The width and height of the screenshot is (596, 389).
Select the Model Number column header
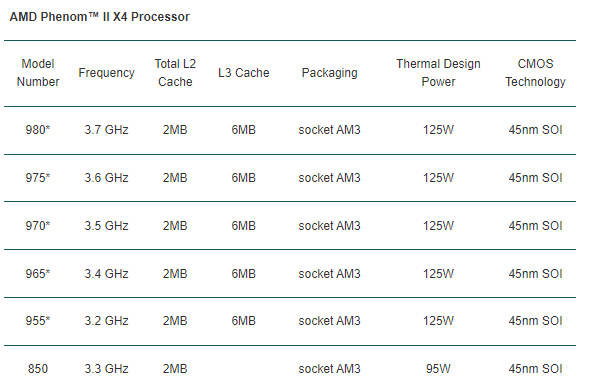pos(38,73)
